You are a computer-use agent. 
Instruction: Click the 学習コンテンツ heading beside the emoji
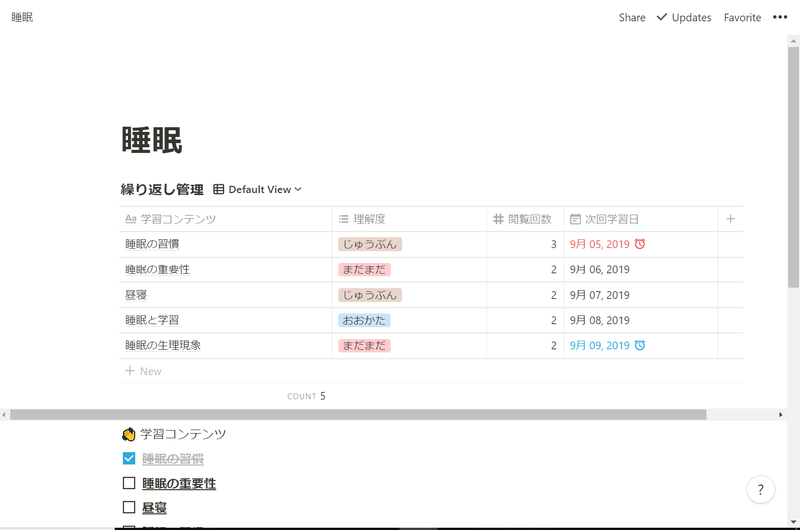(x=183, y=434)
